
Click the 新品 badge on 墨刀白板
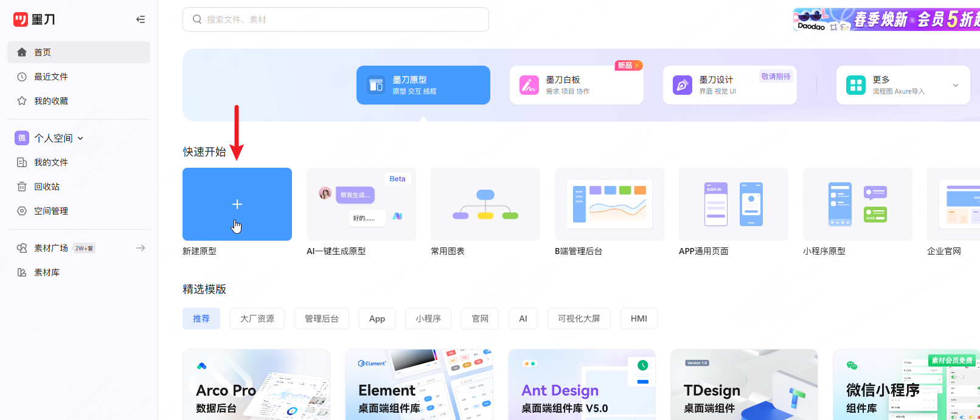[628, 66]
